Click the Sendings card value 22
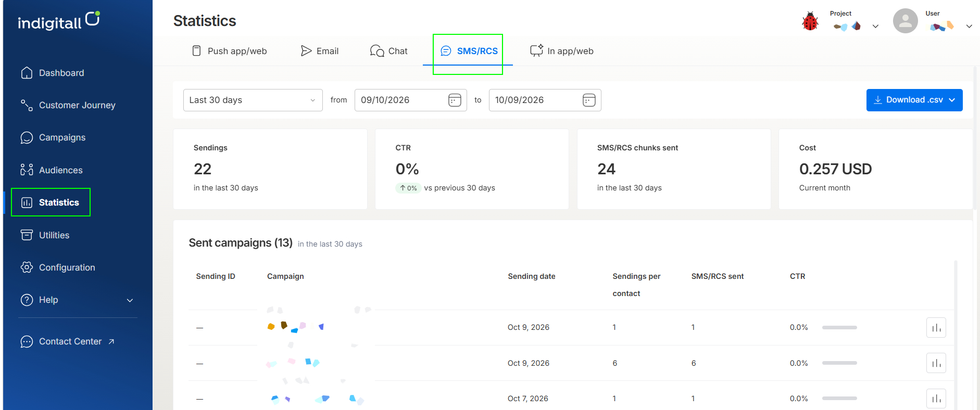Screen dimensions: 980x410 (203, 169)
